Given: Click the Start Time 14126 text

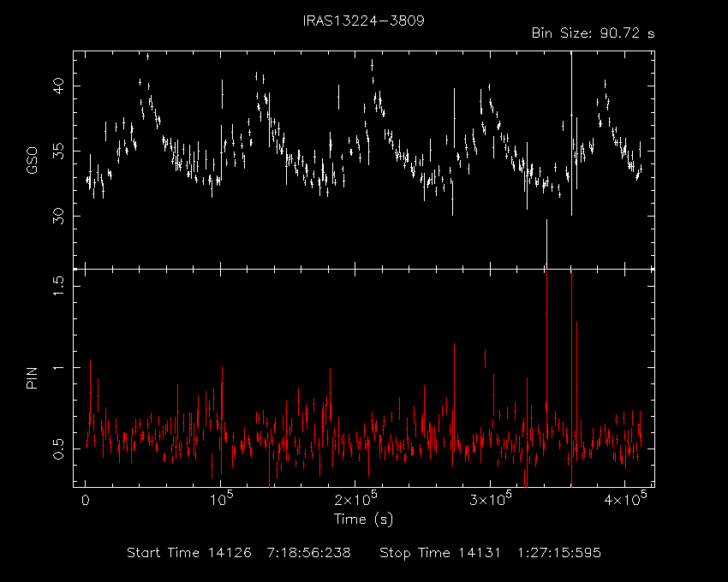Looking at the screenshot, I should 189,553.
